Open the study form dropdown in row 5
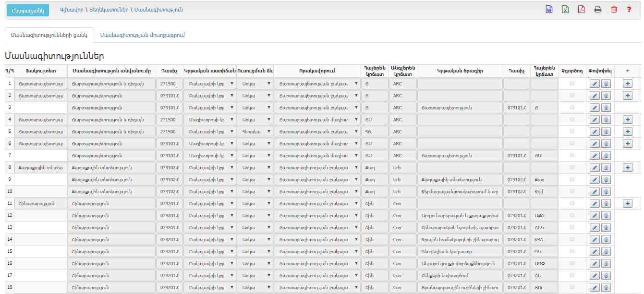The image size is (644, 294). coord(255,131)
